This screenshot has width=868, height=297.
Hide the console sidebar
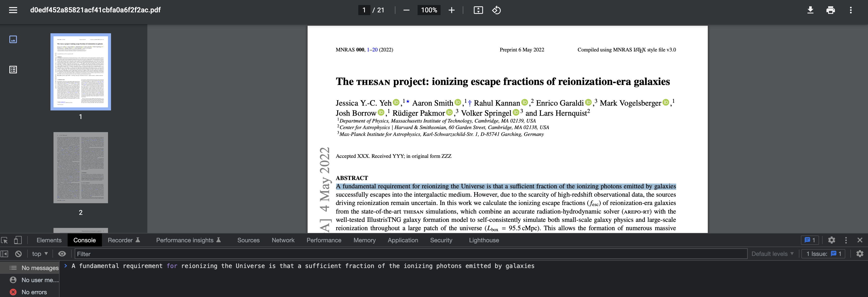[5, 254]
